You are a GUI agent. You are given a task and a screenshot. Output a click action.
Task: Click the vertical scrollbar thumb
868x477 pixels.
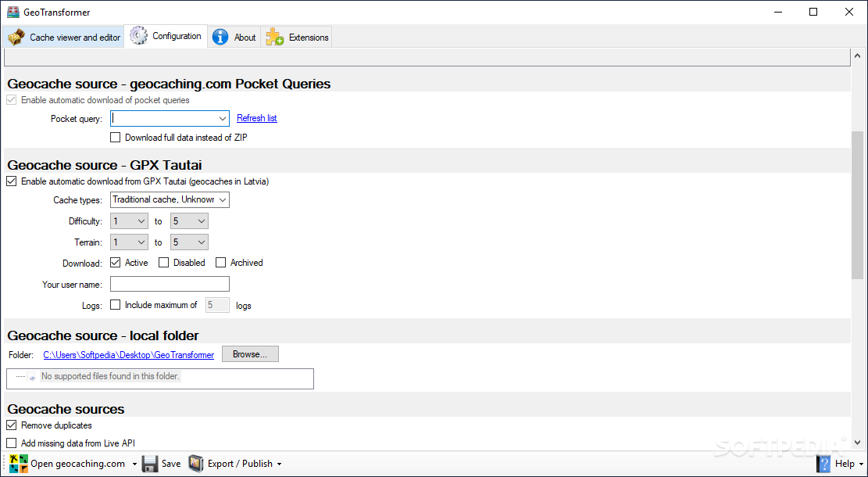click(857, 205)
